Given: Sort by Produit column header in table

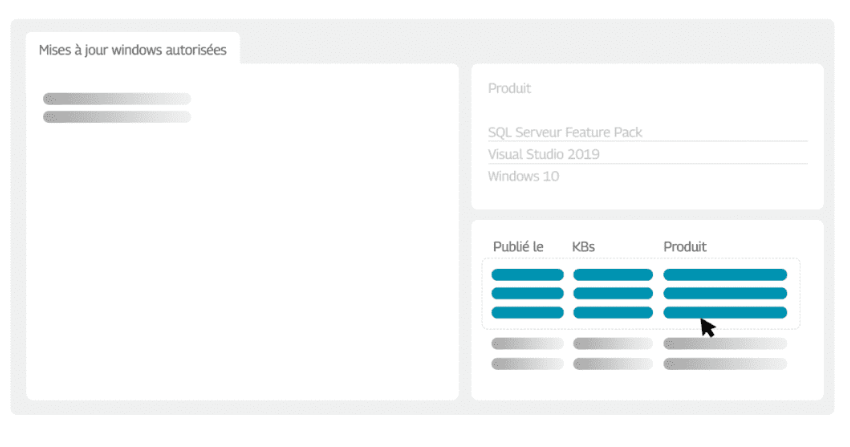Looking at the screenshot, I should (x=685, y=247).
